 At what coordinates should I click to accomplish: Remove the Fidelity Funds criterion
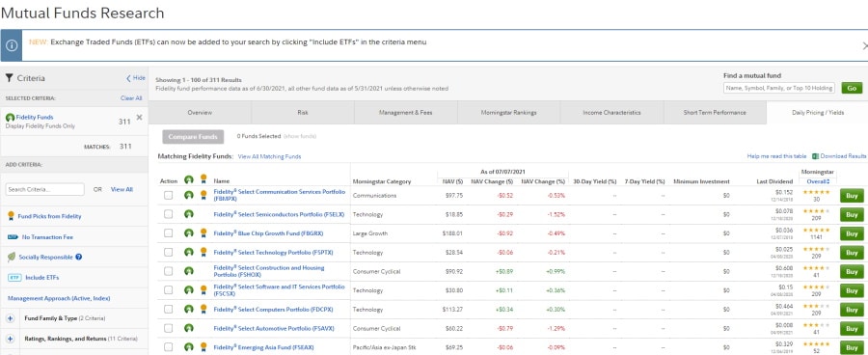coord(139,118)
